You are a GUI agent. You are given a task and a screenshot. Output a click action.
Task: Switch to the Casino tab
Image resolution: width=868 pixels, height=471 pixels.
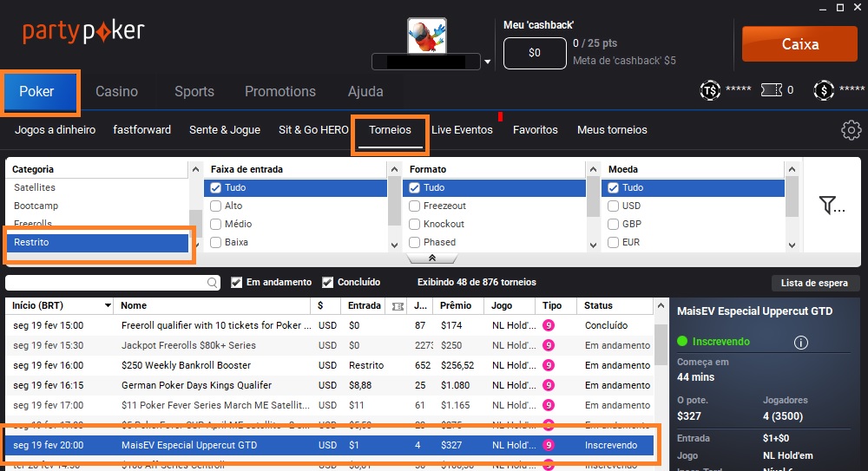coord(117,91)
